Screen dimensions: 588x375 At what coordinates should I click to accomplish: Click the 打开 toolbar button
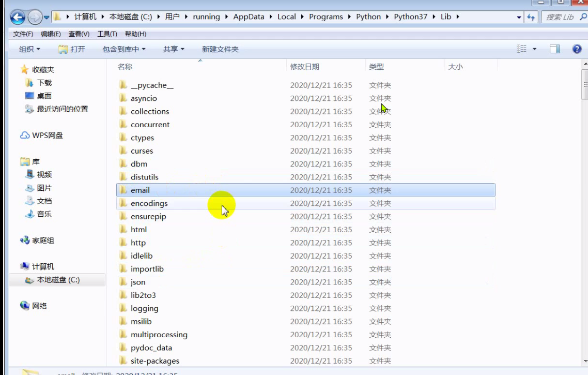coord(72,49)
